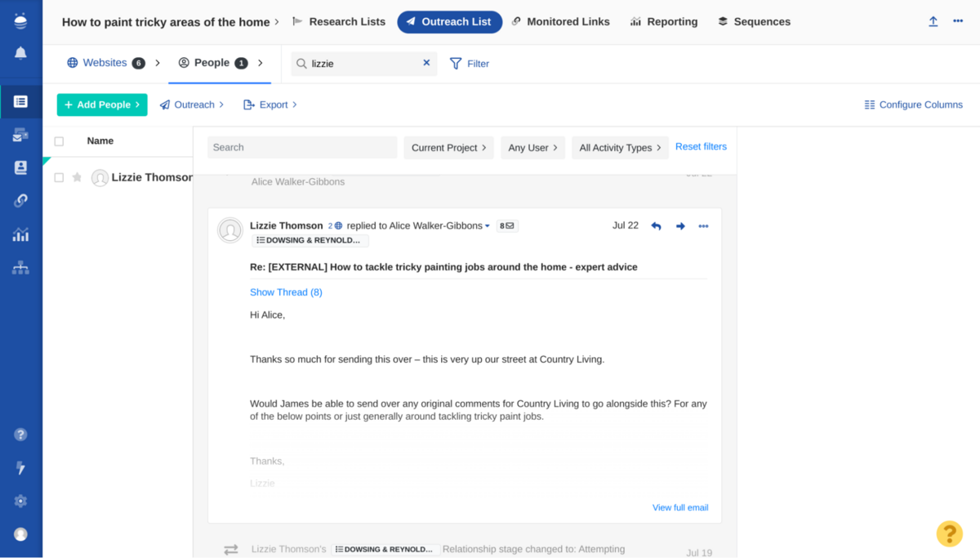Tick the checkbox next to Lizzie Thomson
This screenshot has height=558, width=980.
(59, 177)
